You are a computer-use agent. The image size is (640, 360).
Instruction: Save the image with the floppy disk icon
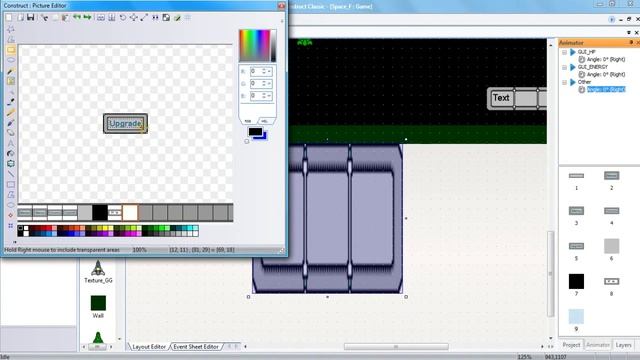click(x=31, y=18)
